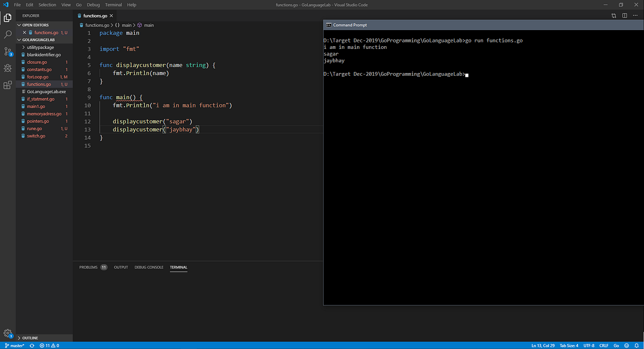Viewport: 644px width, 349px height.
Task: Open the File menu
Action: tap(17, 5)
